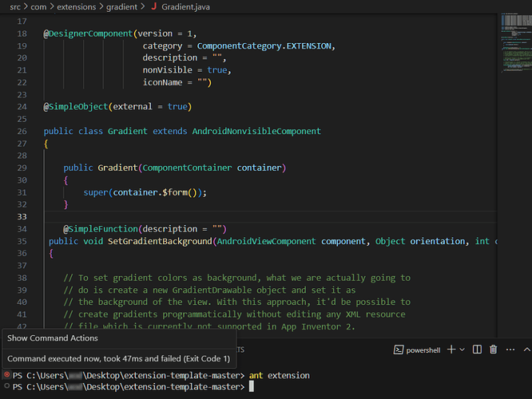Split the terminal panel

pyautogui.click(x=477, y=350)
